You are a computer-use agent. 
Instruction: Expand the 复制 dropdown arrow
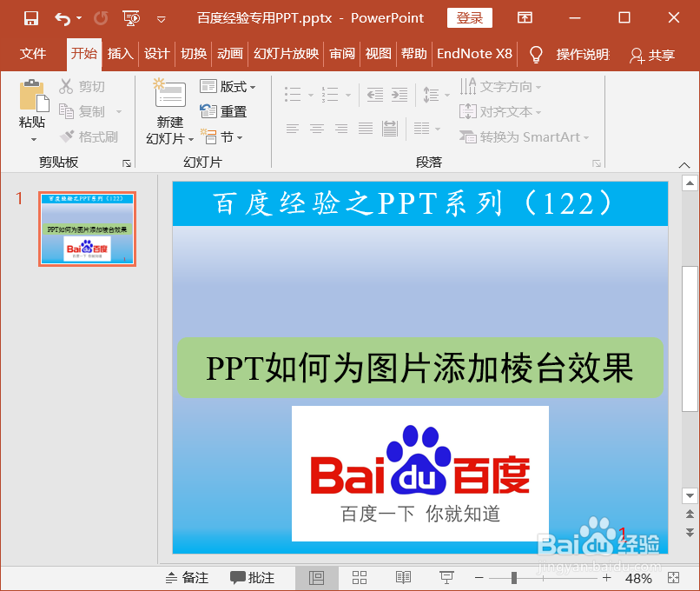point(119,111)
